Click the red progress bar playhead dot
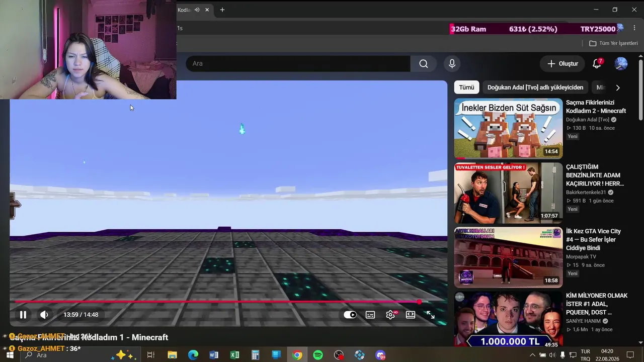Screen dimensions: 644x362 click(x=419, y=302)
